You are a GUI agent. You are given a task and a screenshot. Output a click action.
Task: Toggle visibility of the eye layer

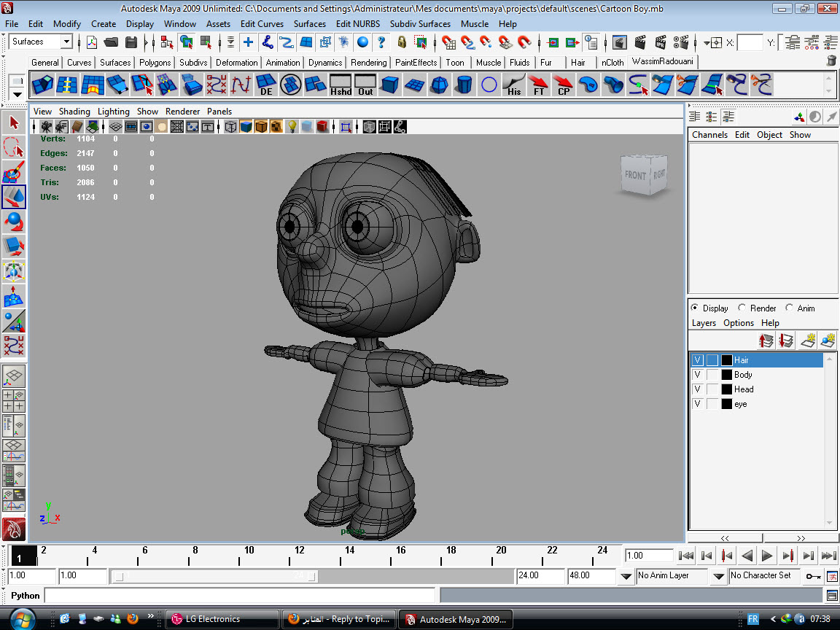tap(698, 404)
